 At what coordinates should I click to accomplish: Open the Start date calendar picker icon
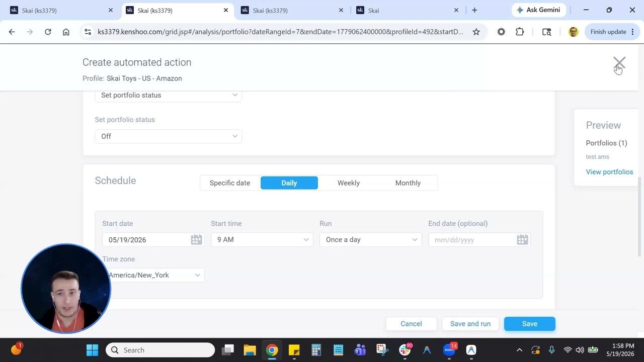point(196,240)
